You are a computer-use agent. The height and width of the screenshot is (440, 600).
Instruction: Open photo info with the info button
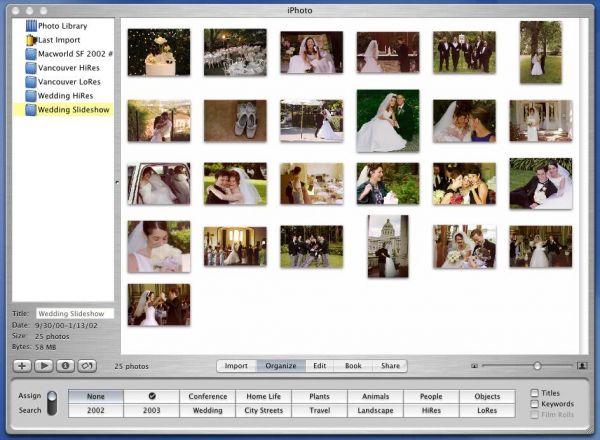[64, 366]
